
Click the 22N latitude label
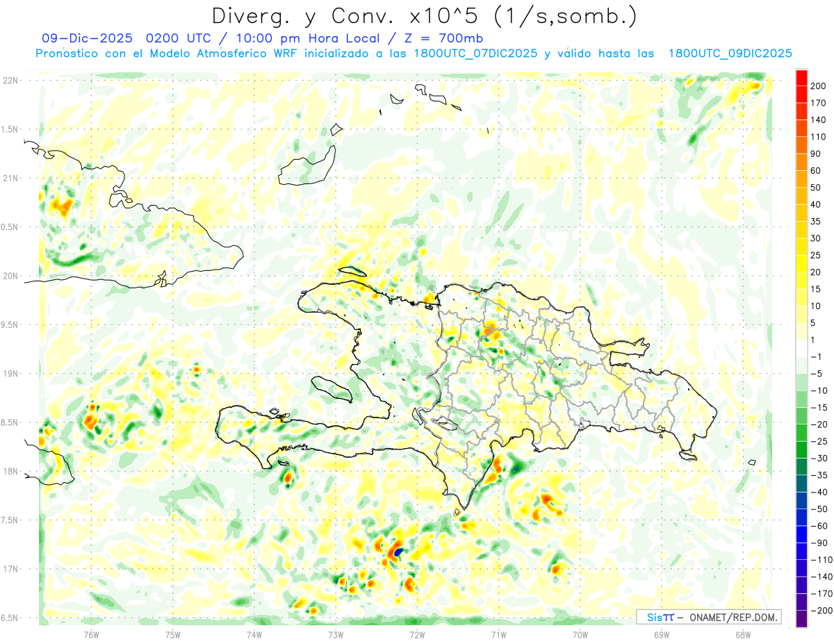pos(11,81)
